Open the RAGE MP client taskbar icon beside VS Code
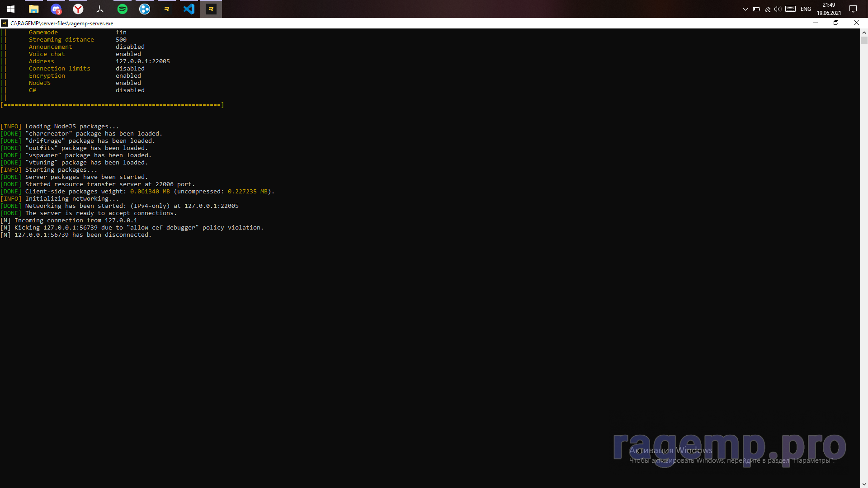This screenshot has width=868, height=488. [167, 9]
